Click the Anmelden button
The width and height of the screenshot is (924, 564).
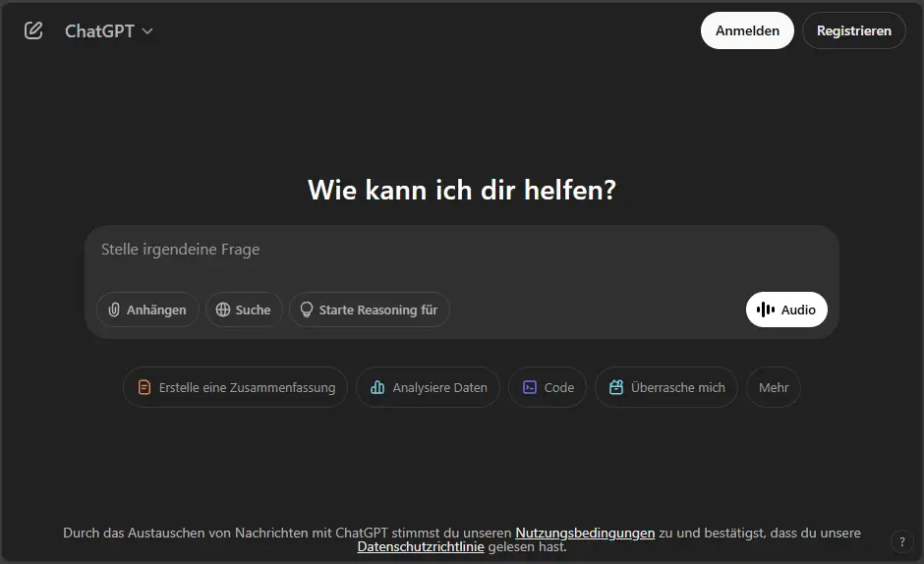point(747,30)
